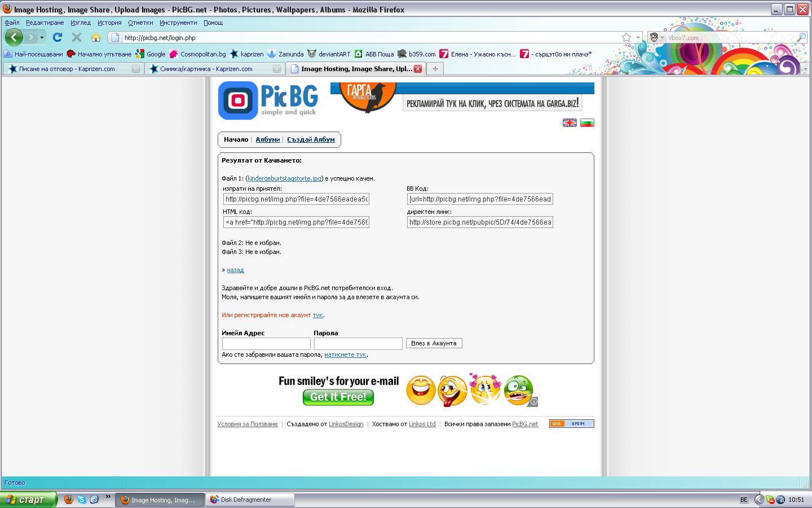Switch site language to English flag

point(570,123)
